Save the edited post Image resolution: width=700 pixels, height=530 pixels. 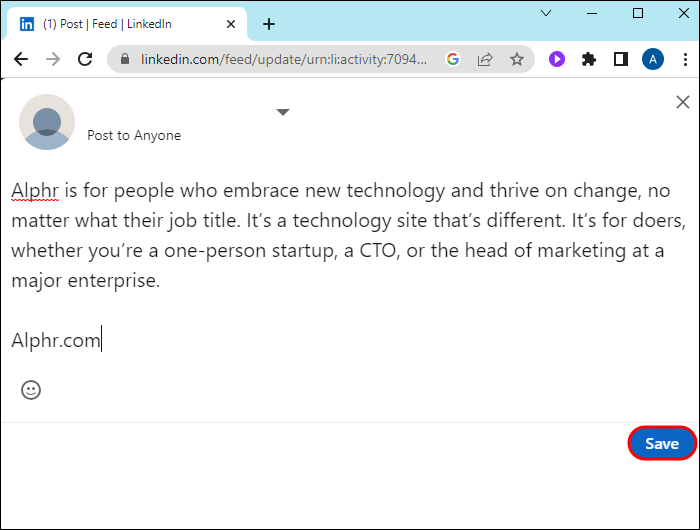click(662, 443)
